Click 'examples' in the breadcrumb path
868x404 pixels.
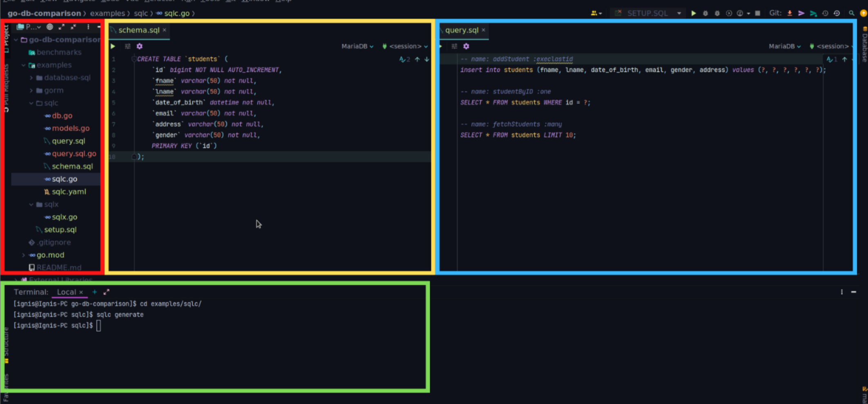coord(107,13)
